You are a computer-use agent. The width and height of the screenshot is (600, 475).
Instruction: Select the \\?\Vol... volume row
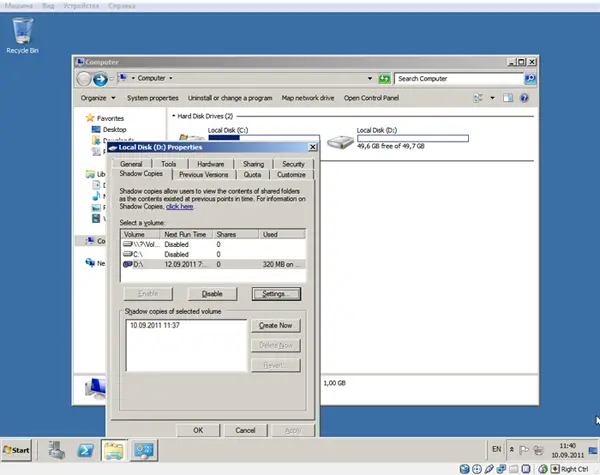click(214, 244)
